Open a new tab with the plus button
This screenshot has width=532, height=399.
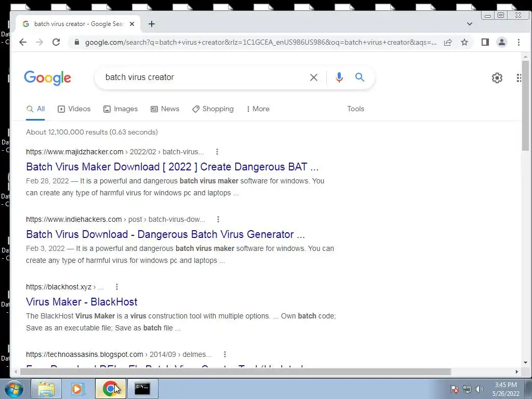[152, 24]
